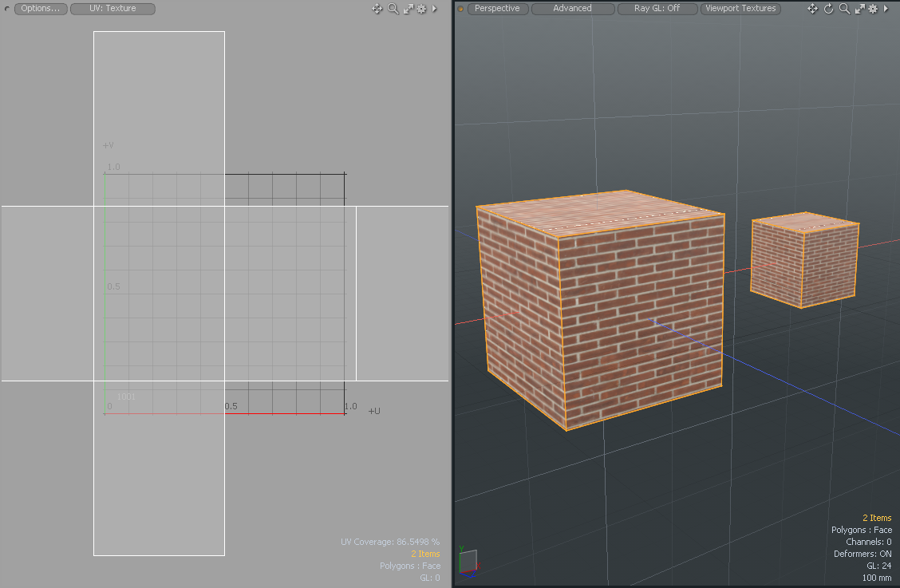
Task: Click the zoom magnifier in Perspective viewport
Action: pos(843,9)
